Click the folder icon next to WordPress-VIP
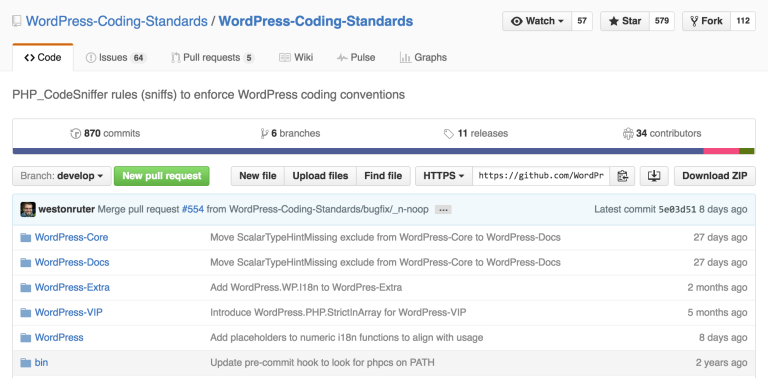 25,313
